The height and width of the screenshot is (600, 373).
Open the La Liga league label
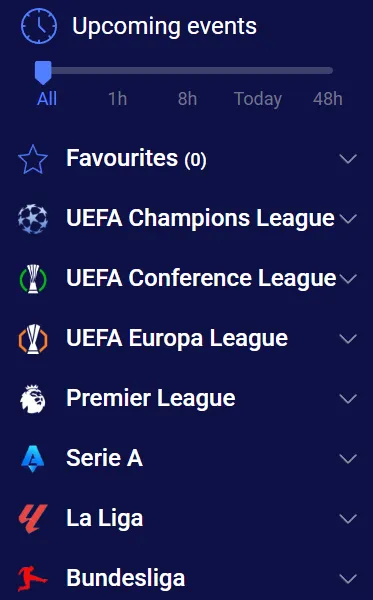pos(104,518)
